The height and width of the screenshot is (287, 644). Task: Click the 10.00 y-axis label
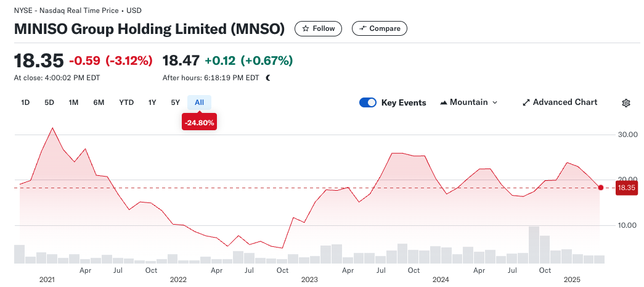coord(627,225)
